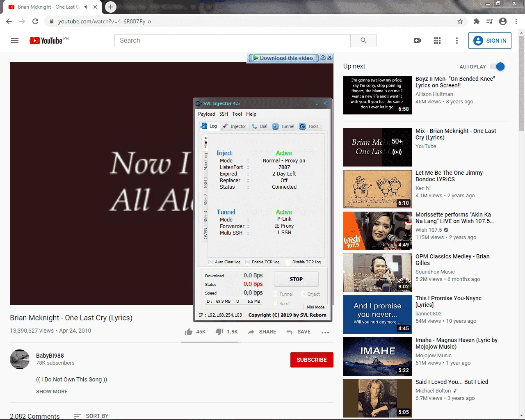Click the browser address bar URL
This screenshot has width=525, height=420.
[105, 21]
